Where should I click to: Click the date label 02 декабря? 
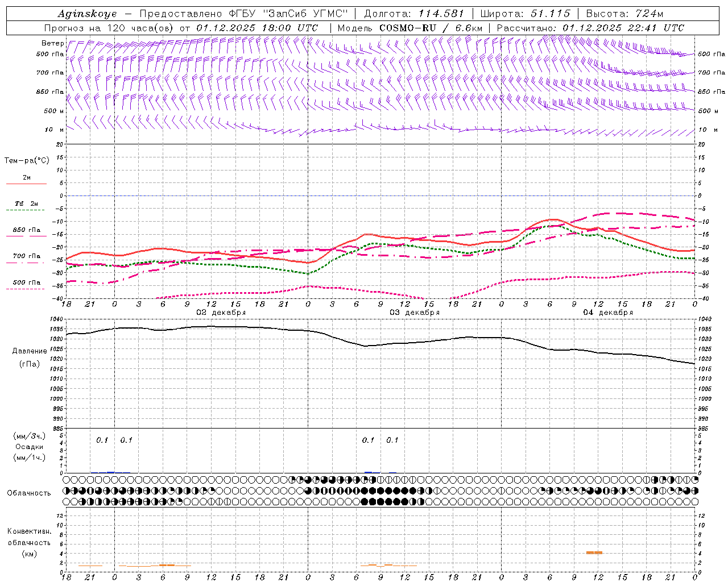click(221, 313)
